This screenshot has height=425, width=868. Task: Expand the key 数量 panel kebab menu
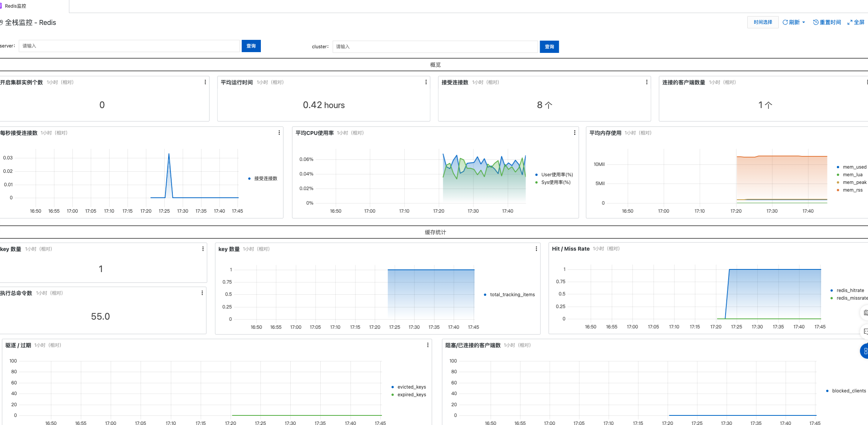[536, 248]
